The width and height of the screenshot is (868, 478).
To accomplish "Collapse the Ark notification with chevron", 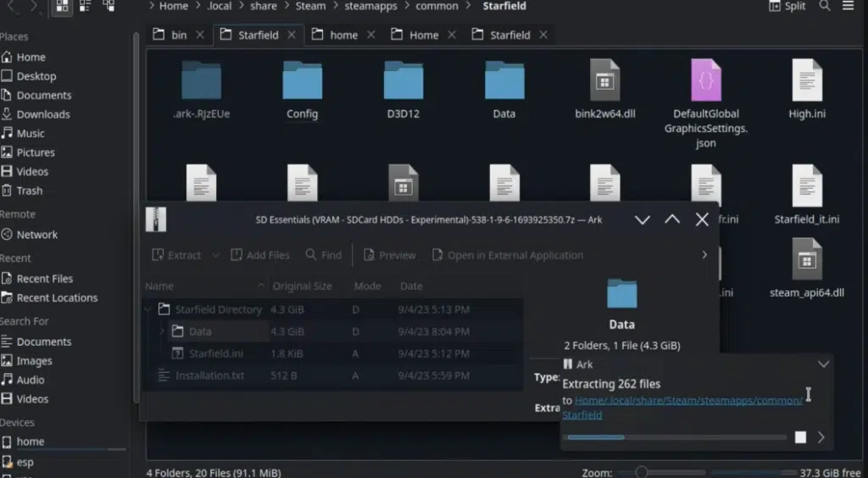I will pos(823,364).
